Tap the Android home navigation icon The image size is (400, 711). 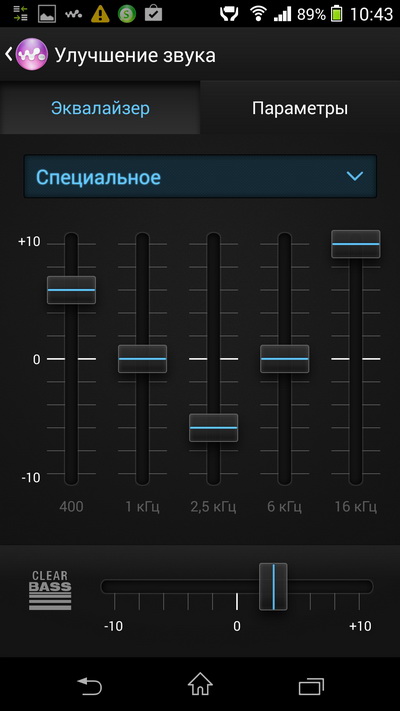[200, 685]
